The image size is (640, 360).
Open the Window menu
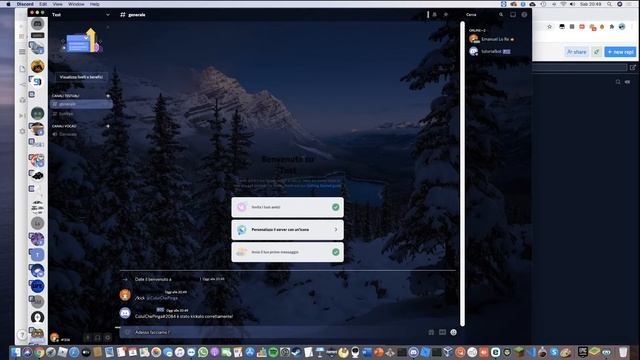click(76, 4)
